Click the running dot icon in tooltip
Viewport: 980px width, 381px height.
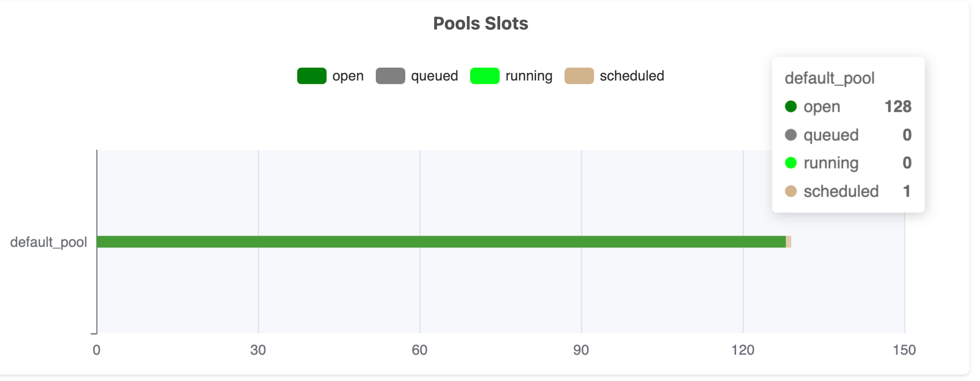point(791,163)
